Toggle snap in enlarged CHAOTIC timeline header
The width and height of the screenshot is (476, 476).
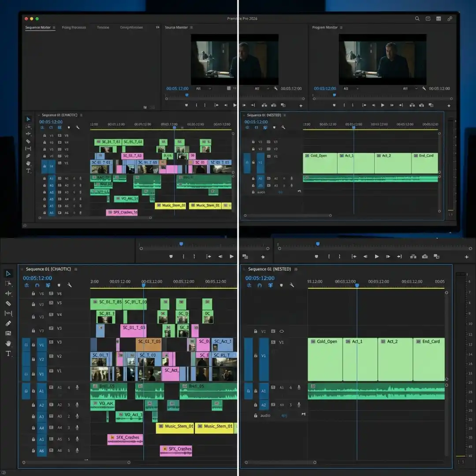(x=37, y=285)
